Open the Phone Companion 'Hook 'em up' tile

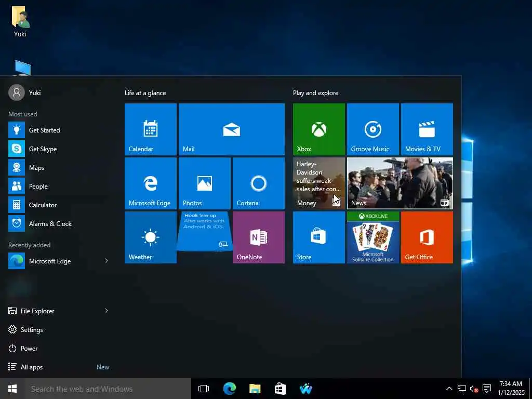coord(205,231)
